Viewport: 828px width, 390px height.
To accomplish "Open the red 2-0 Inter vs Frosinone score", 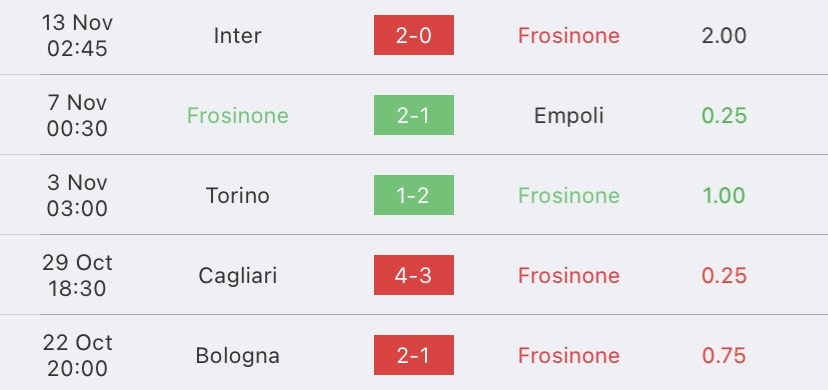I will pyautogui.click(x=413, y=35).
